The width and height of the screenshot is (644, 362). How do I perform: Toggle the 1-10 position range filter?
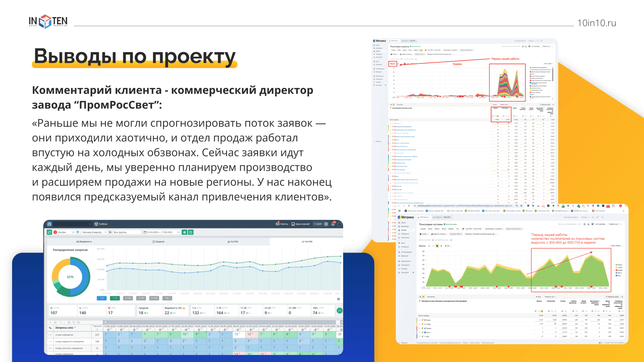(115, 298)
